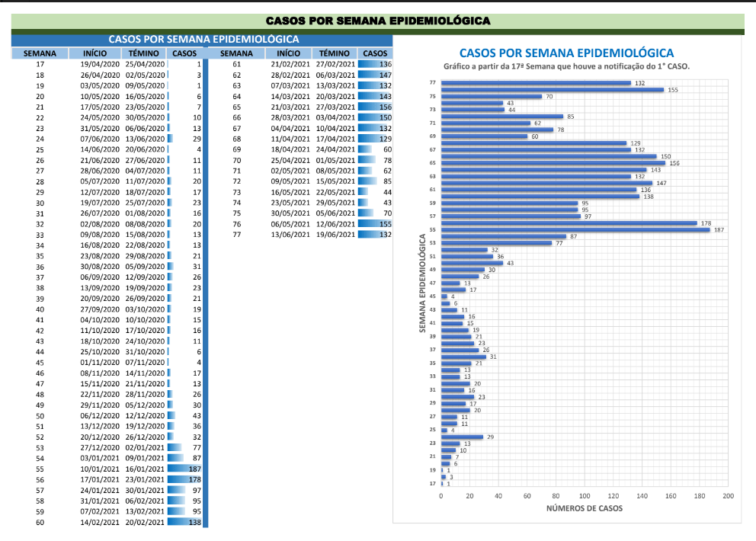Click the chart title above the bar graph
The height and width of the screenshot is (541, 756).
[x=567, y=53]
